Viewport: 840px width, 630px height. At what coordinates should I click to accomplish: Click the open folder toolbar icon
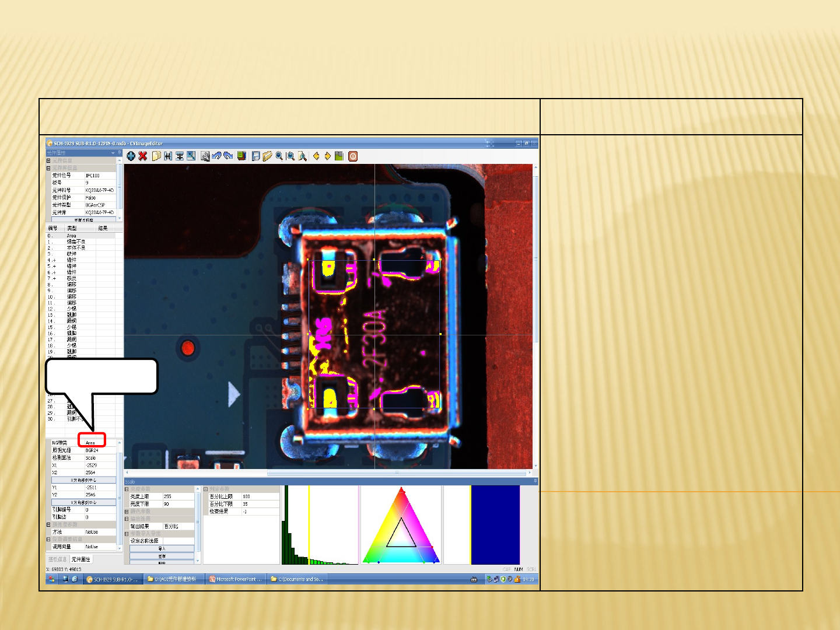(x=267, y=156)
